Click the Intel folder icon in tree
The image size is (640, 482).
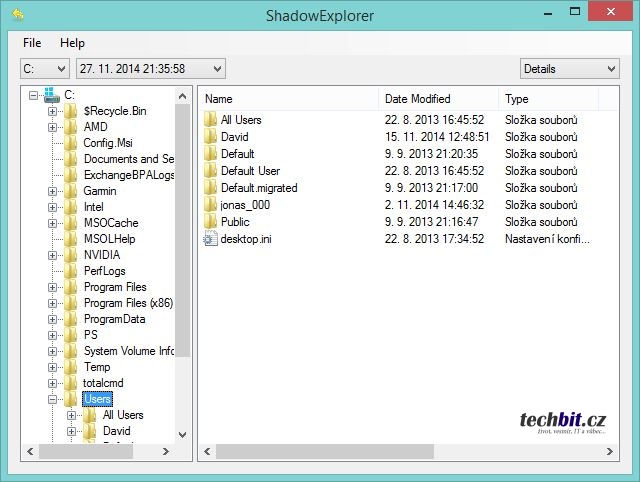coord(71,207)
